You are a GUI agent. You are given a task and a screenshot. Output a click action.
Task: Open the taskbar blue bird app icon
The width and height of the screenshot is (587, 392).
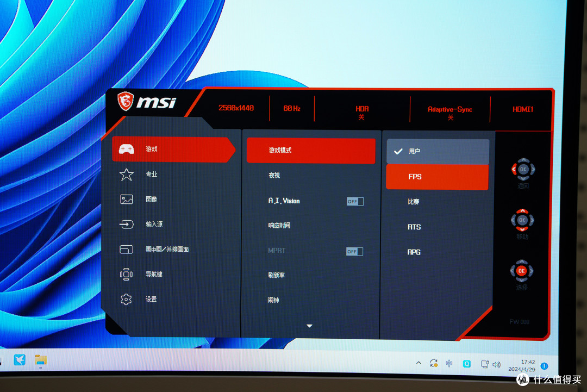pos(20,360)
